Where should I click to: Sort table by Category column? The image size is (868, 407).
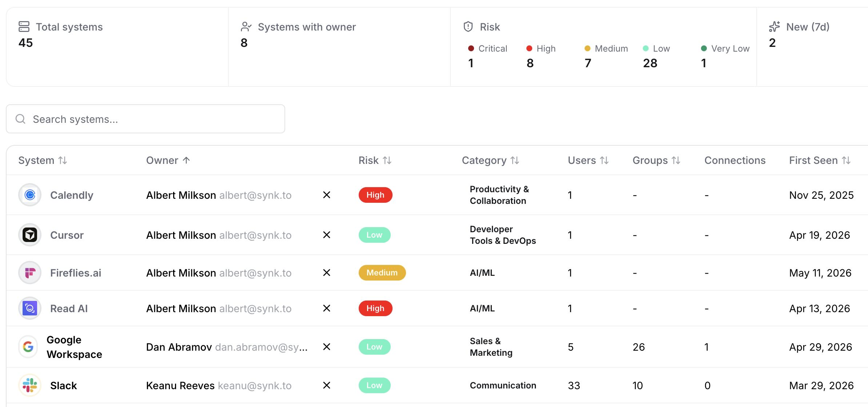point(490,160)
